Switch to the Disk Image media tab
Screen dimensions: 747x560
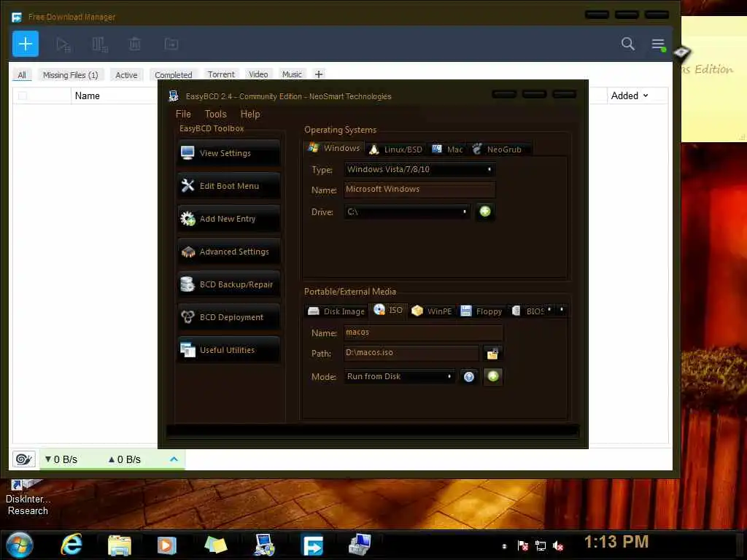tap(336, 311)
